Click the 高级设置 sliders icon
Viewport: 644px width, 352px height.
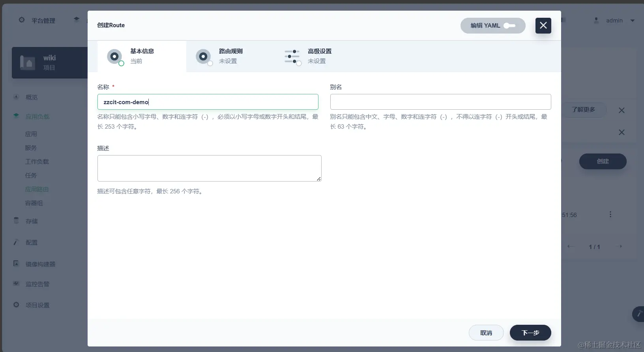pos(292,56)
